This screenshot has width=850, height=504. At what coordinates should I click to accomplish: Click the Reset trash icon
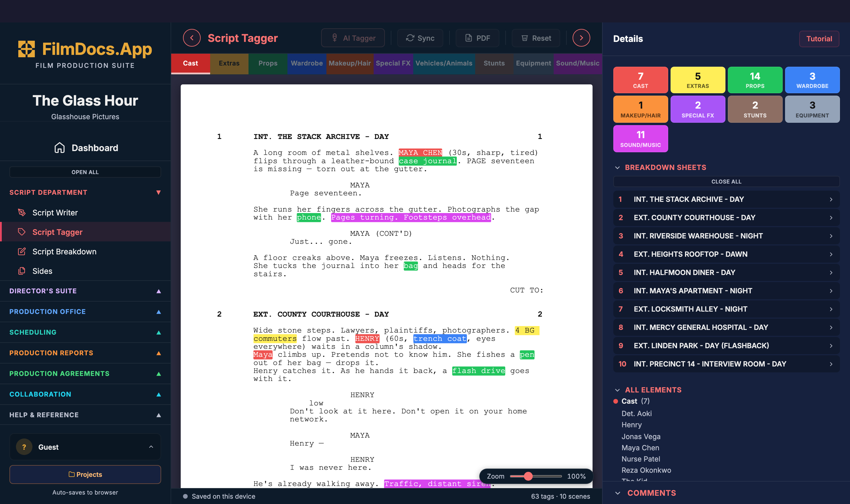tap(525, 38)
